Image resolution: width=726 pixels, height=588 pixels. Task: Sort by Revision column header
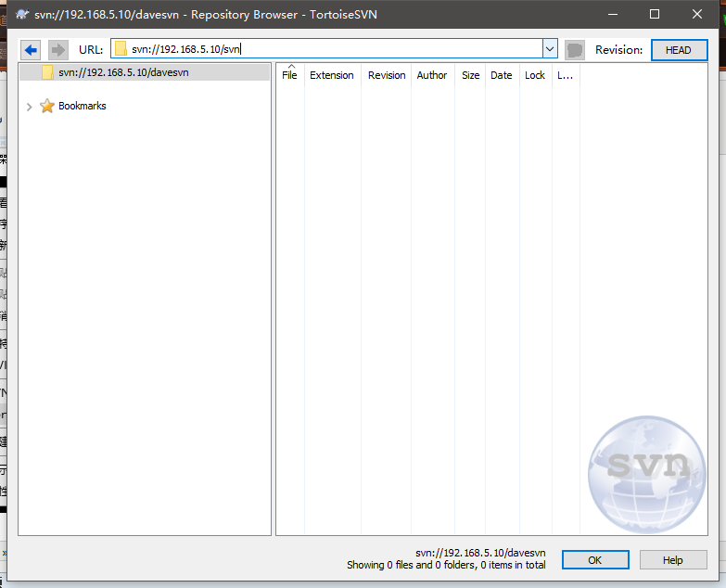pos(387,75)
